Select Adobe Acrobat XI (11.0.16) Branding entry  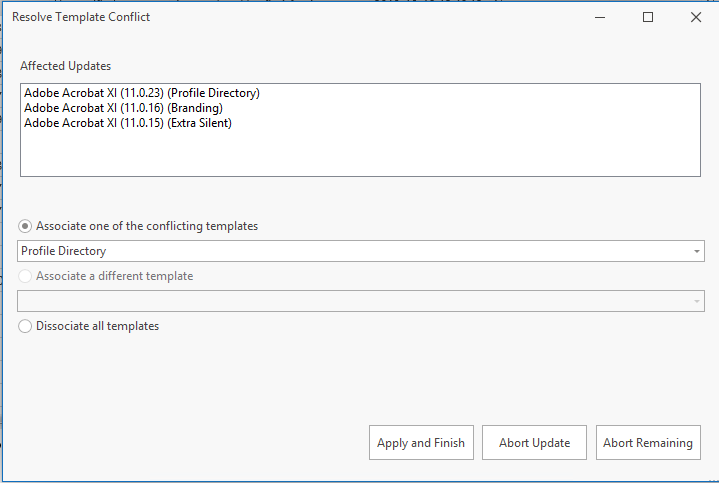pos(123,108)
